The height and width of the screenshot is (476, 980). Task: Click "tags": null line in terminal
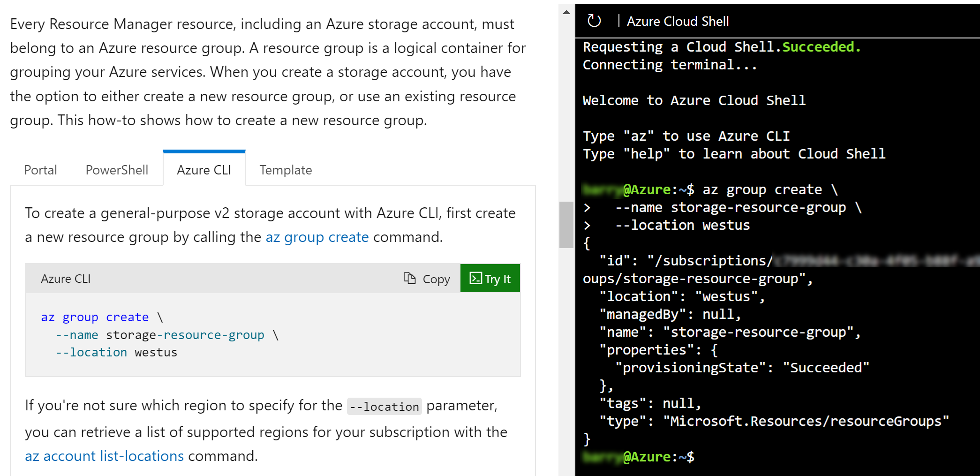(x=650, y=403)
